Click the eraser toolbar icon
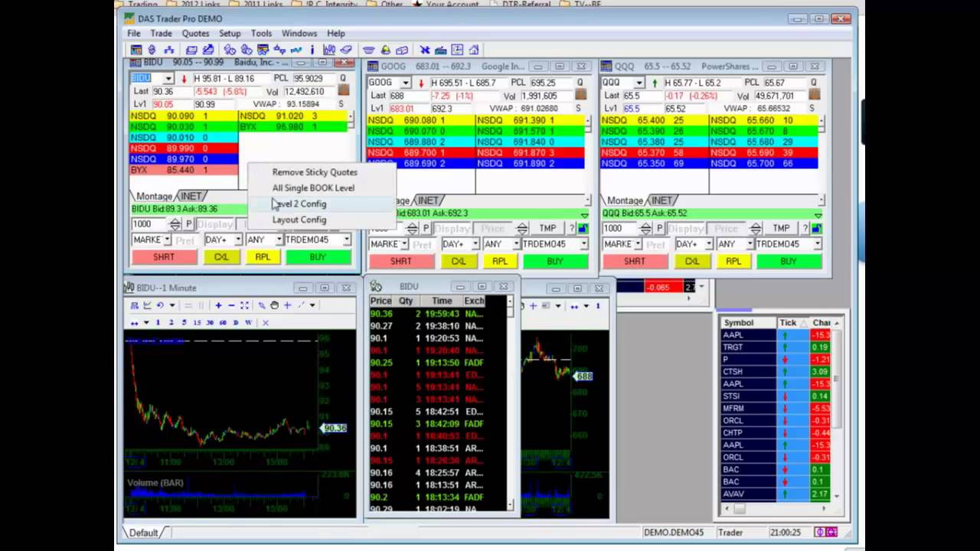 pos(346,51)
